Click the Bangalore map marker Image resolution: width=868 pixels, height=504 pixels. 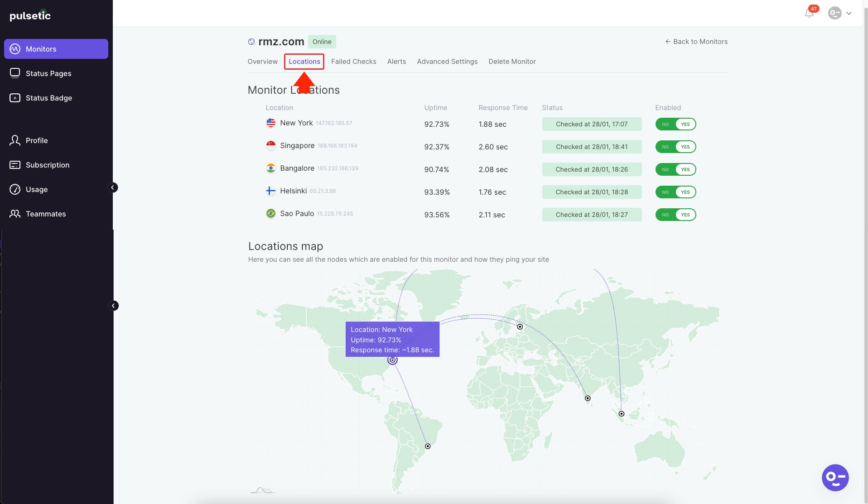[588, 398]
